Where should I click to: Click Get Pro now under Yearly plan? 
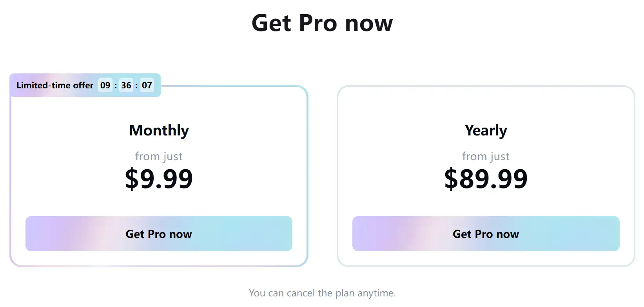(x=486, y=234)
